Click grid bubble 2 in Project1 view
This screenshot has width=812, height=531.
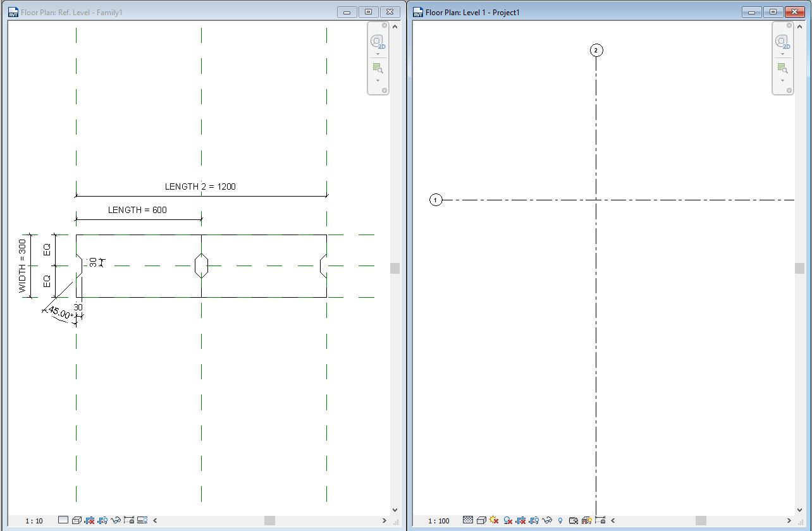click(595, 50)
